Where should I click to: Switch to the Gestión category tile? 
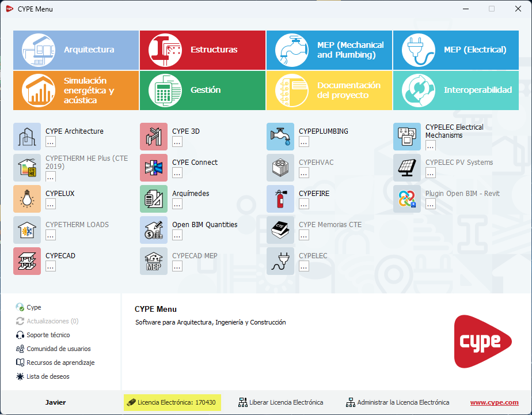203,90
